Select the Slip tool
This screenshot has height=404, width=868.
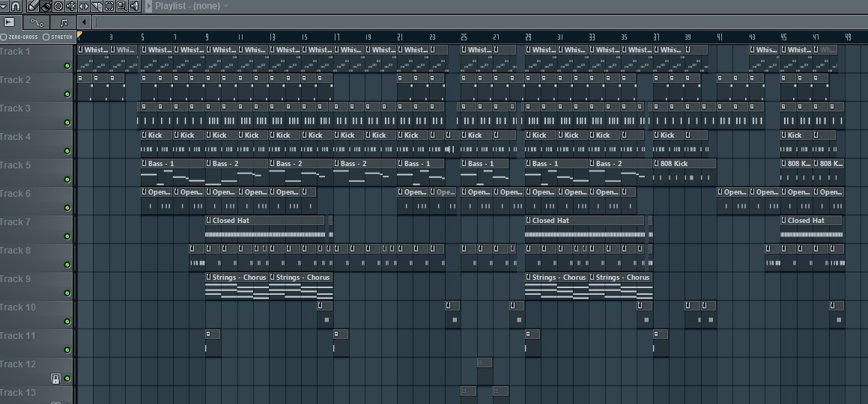[84, 6]
